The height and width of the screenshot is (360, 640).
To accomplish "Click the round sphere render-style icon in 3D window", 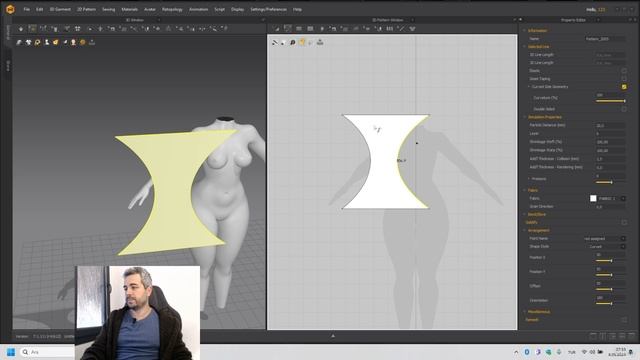I will pos(82,42).
